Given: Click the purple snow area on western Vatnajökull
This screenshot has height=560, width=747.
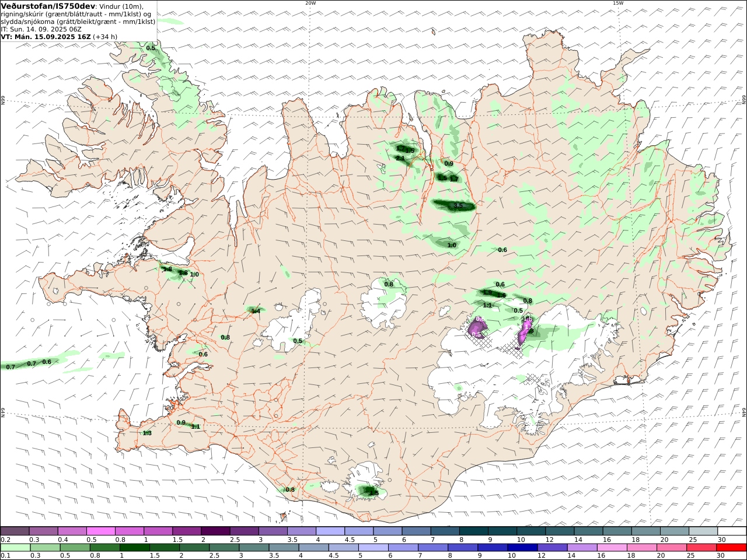Looking at the screenshot, I should [478, 328].
